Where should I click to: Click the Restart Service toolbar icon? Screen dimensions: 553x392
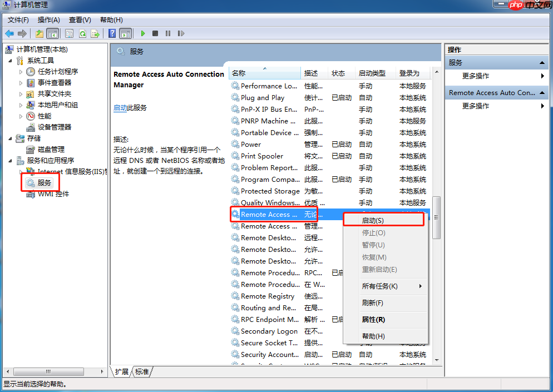[181, 33]
